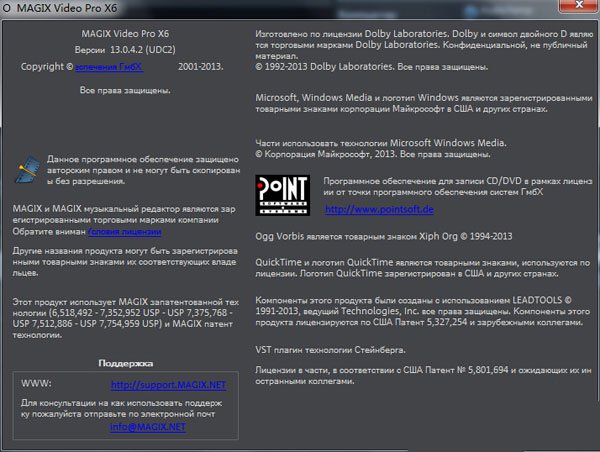Click the 'Поддержка' heading
This screenshot has height=452, width=600.
pyautogui.click(x=126, y=363)
